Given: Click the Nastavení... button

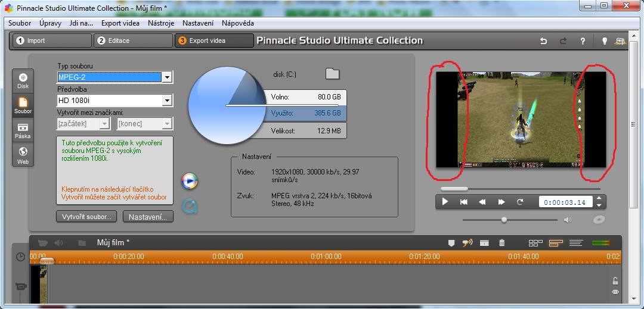Looking at the screenshot, I should point(148,217).
